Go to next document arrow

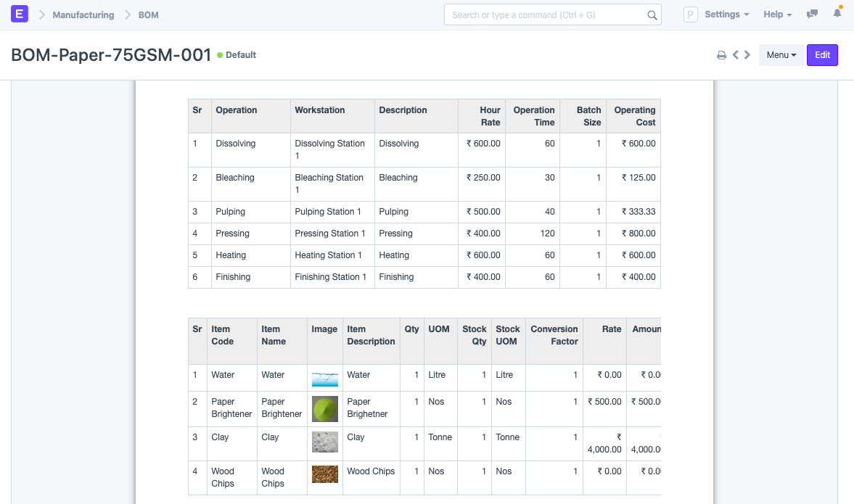747,55
